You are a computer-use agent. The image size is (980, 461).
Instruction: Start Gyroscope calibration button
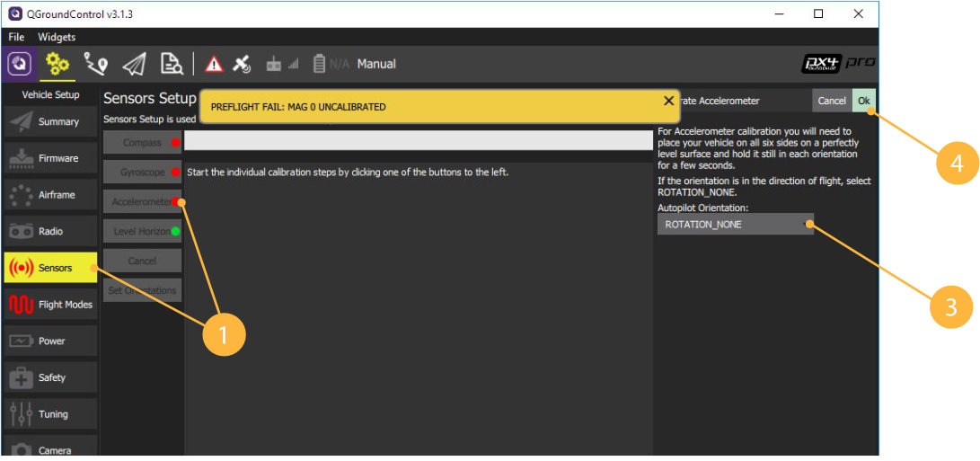pyautogui.click(x=143, y=172)
